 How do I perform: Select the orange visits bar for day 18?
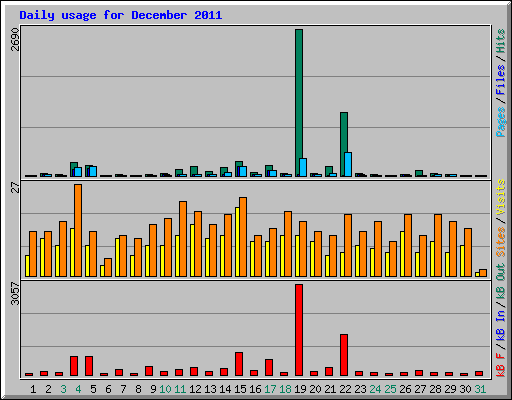(x=288, y=244)
